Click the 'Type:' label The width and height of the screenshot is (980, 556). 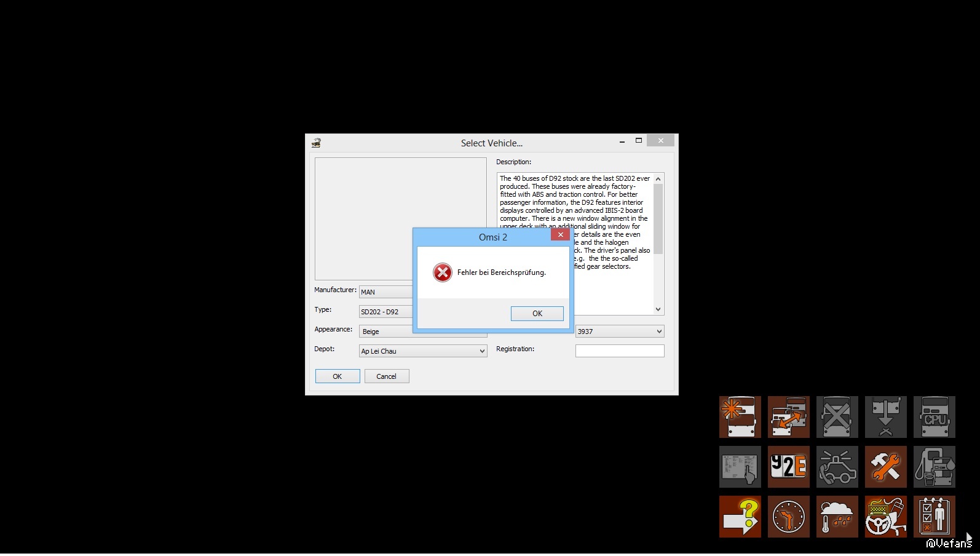pyautogui.click(x=323, y=309)
